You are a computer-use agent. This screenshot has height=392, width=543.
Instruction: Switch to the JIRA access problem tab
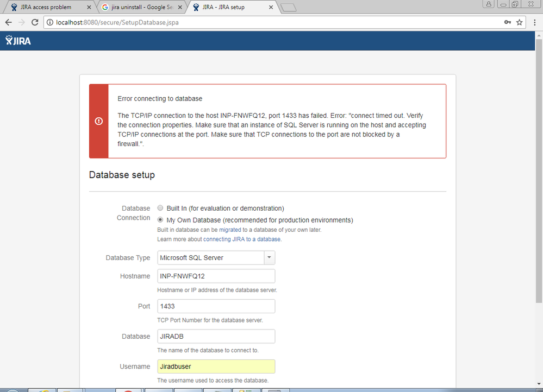coord(46,7)
